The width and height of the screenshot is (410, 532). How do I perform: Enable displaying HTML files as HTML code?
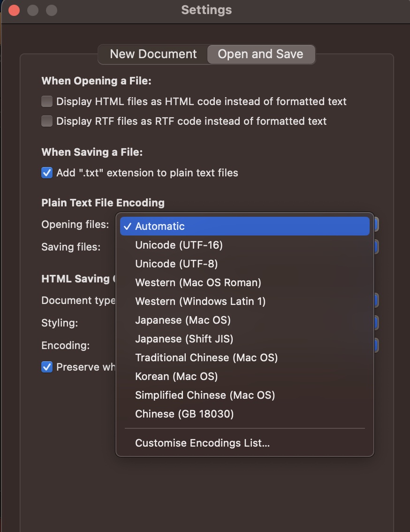point(46,101)
